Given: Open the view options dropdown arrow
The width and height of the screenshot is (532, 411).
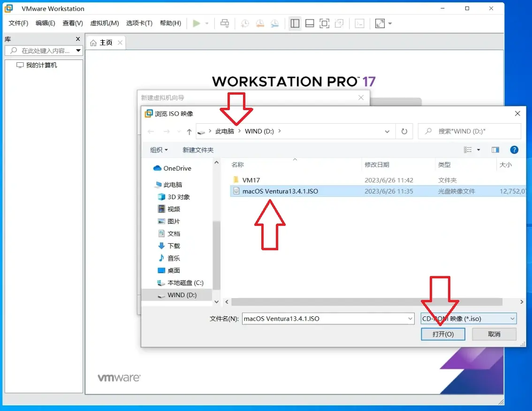Looking at the screenshot, I should (479, 150).
